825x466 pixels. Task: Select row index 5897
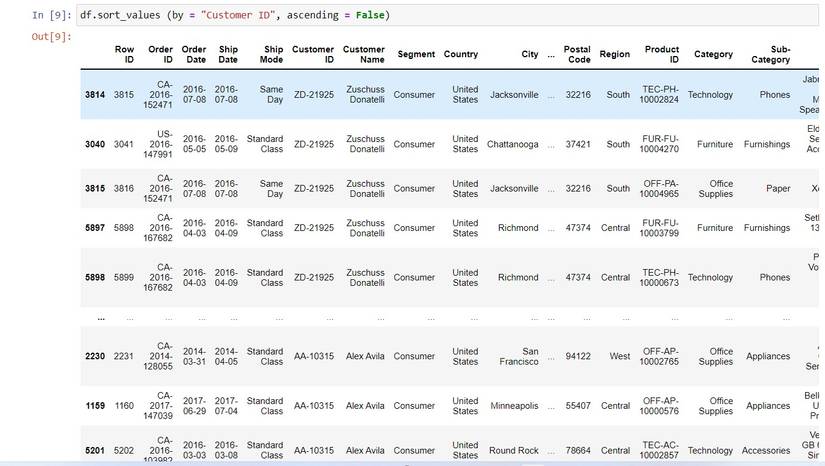(95, 228)
